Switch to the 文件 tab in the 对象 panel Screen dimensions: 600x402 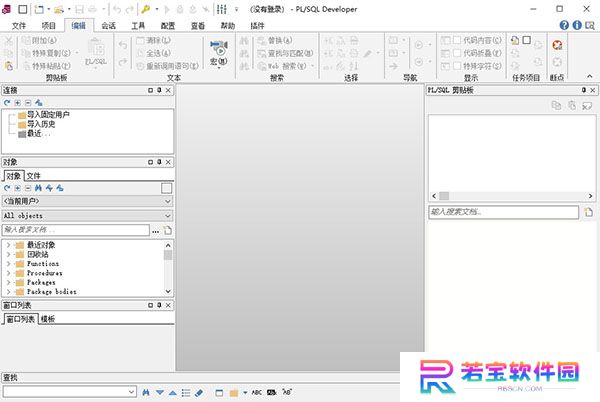coord(33,176)
